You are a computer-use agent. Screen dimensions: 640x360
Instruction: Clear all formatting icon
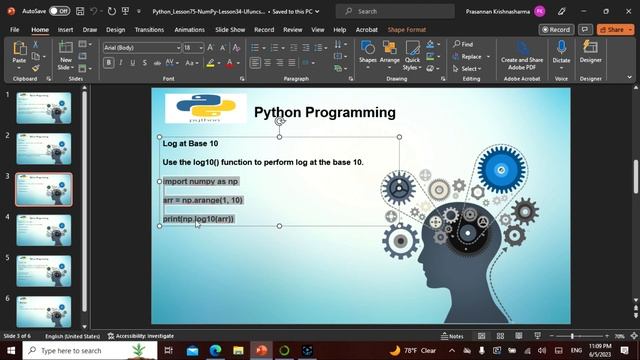236,48
